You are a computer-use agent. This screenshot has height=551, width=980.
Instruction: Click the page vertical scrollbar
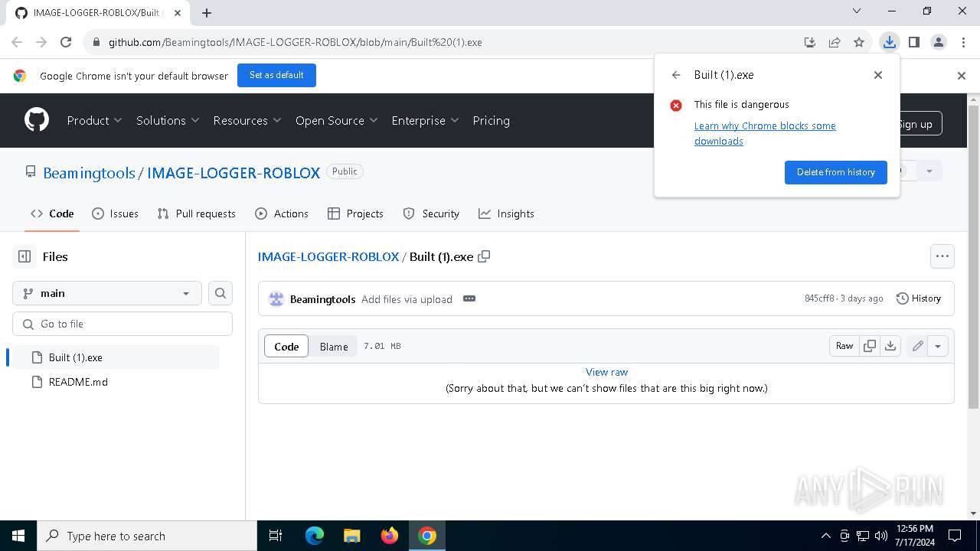973,256
